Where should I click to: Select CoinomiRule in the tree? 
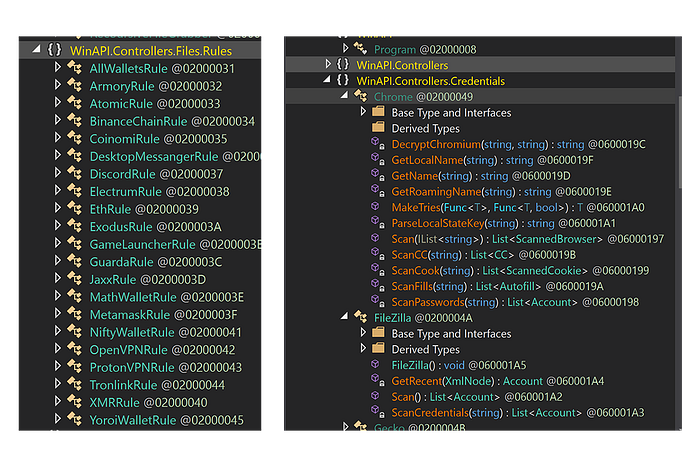[x=158, y=139]
